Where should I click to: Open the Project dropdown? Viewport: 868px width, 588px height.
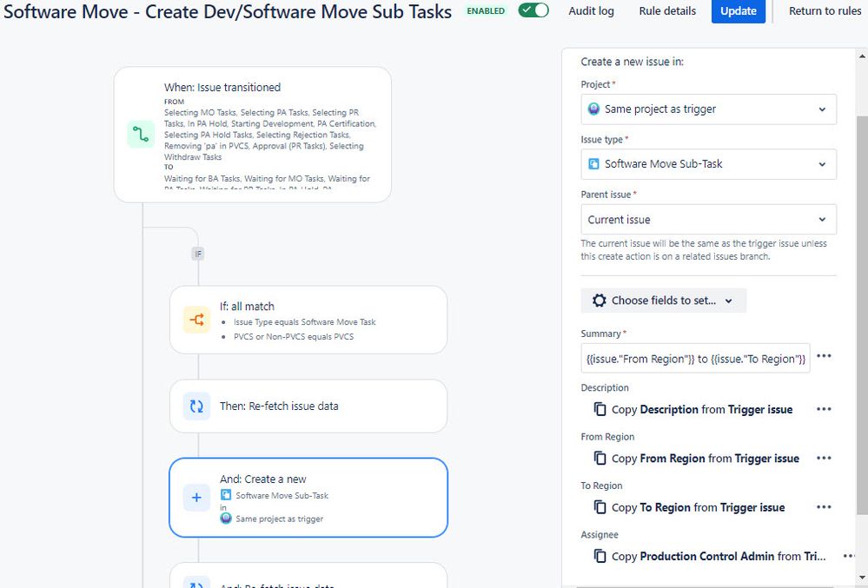point(709,109)
